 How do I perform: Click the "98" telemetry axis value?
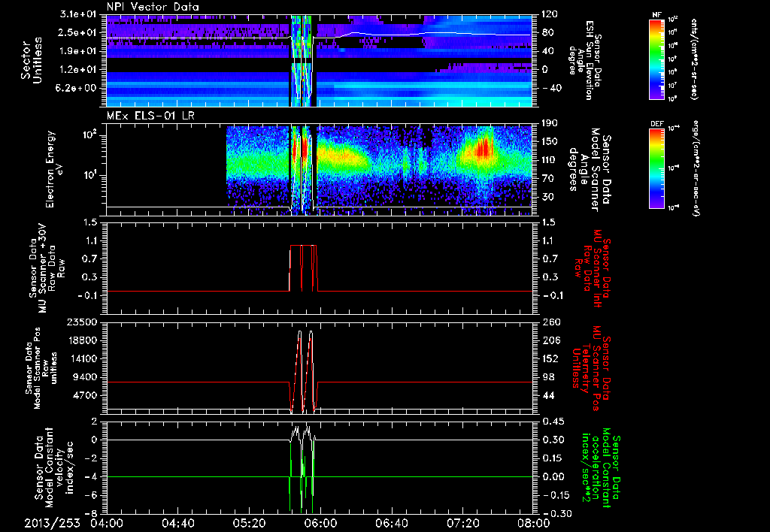548,377
